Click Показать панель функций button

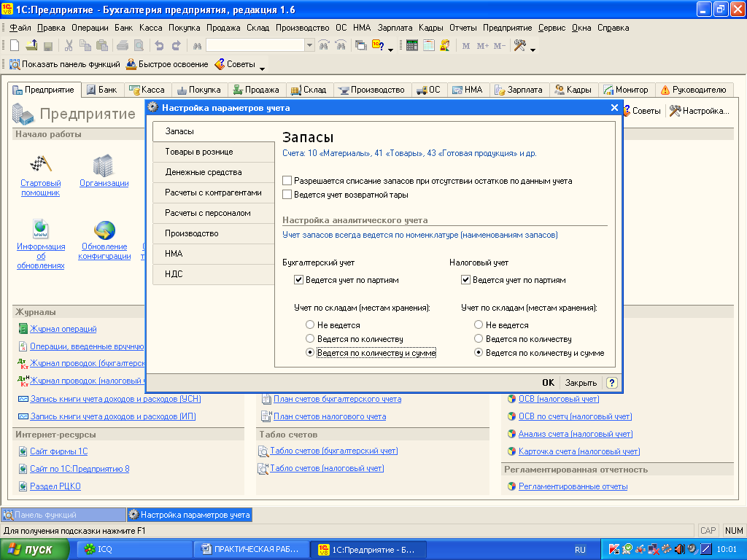(65, 64)
